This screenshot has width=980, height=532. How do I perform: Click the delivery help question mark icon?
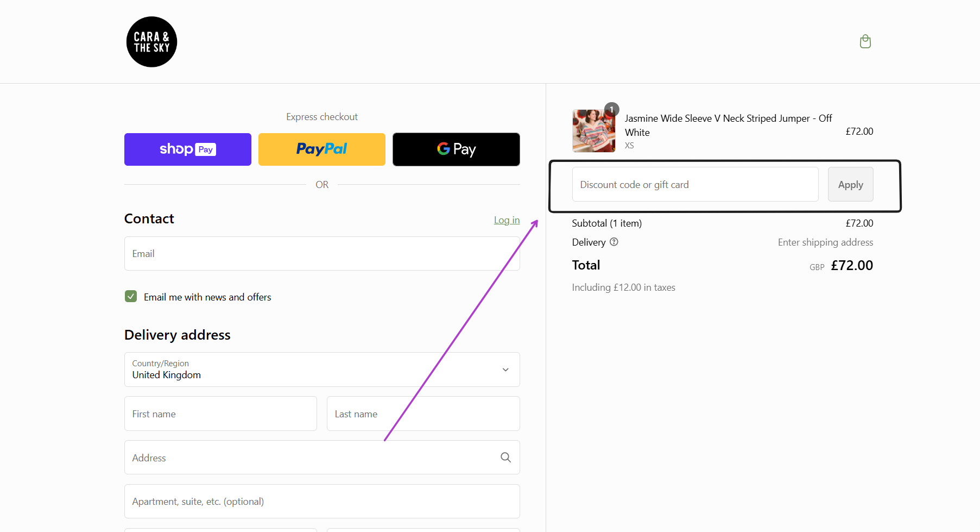614,242
